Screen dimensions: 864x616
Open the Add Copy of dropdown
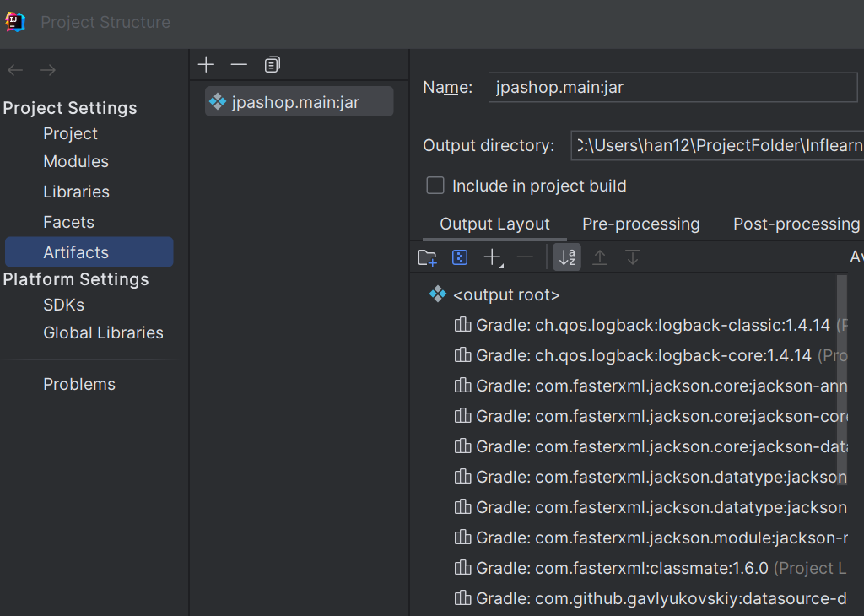[493, 258]
